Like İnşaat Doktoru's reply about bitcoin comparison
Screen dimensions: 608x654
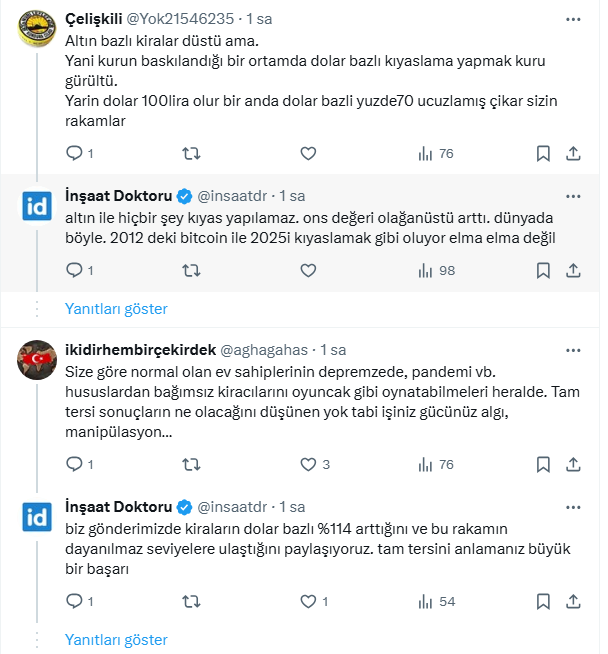click(x=308, y=270)
